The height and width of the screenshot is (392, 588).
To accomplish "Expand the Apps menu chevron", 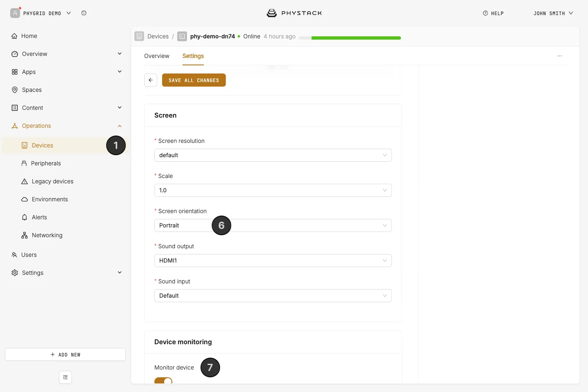I will [x=120, y=72].
